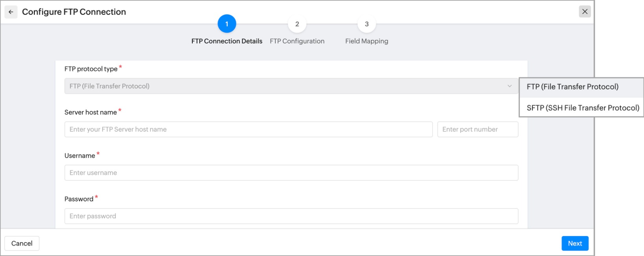Focus the Enter username field
The image size is (644, 256).
291,173
